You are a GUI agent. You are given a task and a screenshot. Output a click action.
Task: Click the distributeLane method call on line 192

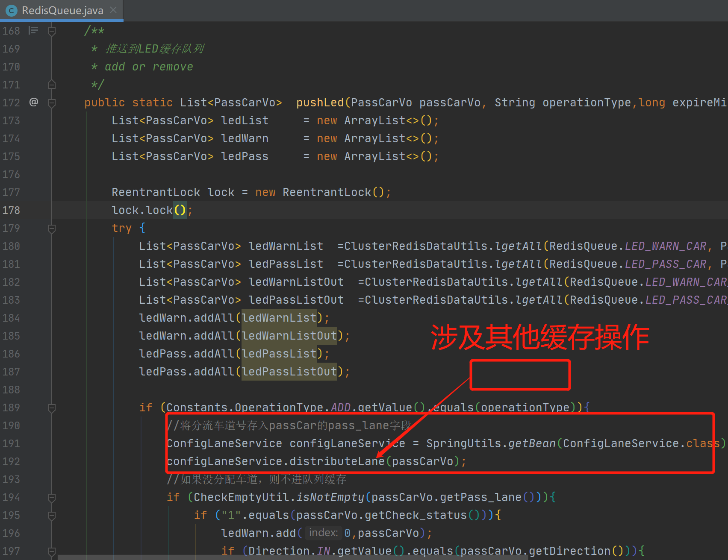pos(337,462)
